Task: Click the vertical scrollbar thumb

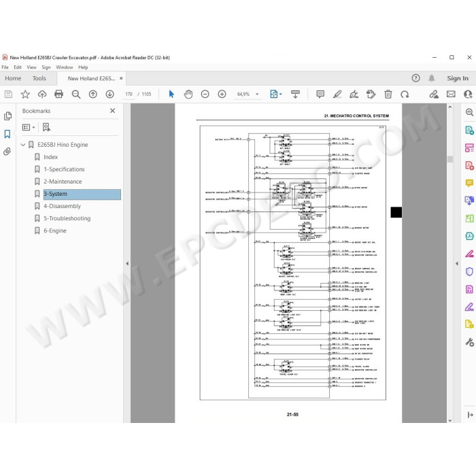Action: [x=450, y=159]
